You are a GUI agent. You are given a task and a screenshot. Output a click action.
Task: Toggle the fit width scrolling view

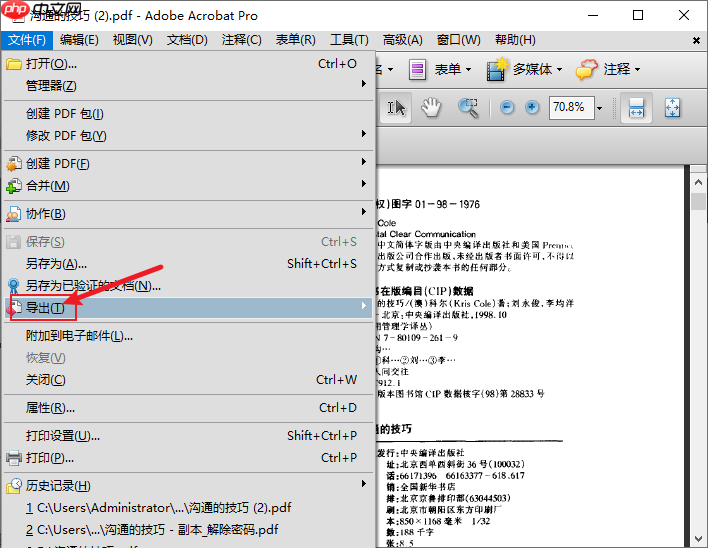636,108
